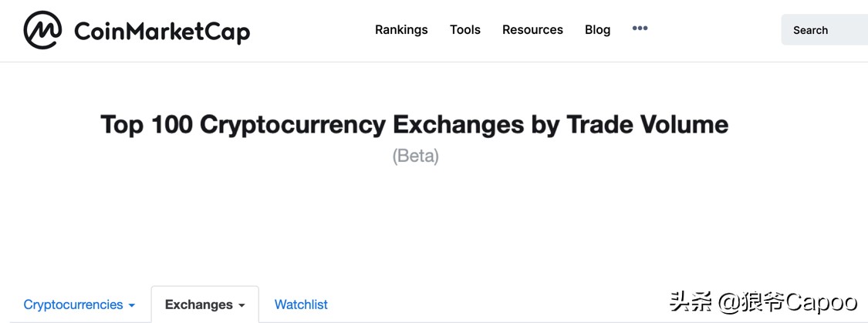Viewport: 868px width, 323px height.
Task: Go to the Blog link
Action: click(597, 30)
